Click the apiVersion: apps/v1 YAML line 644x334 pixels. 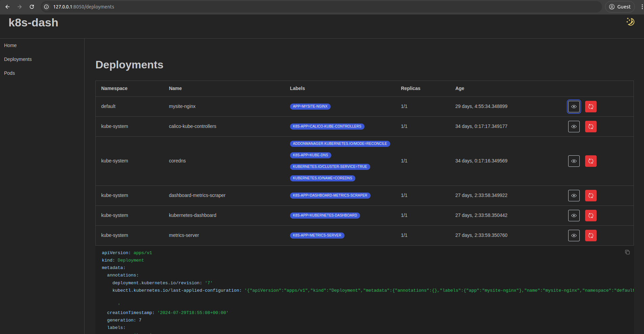pos(127,253)
